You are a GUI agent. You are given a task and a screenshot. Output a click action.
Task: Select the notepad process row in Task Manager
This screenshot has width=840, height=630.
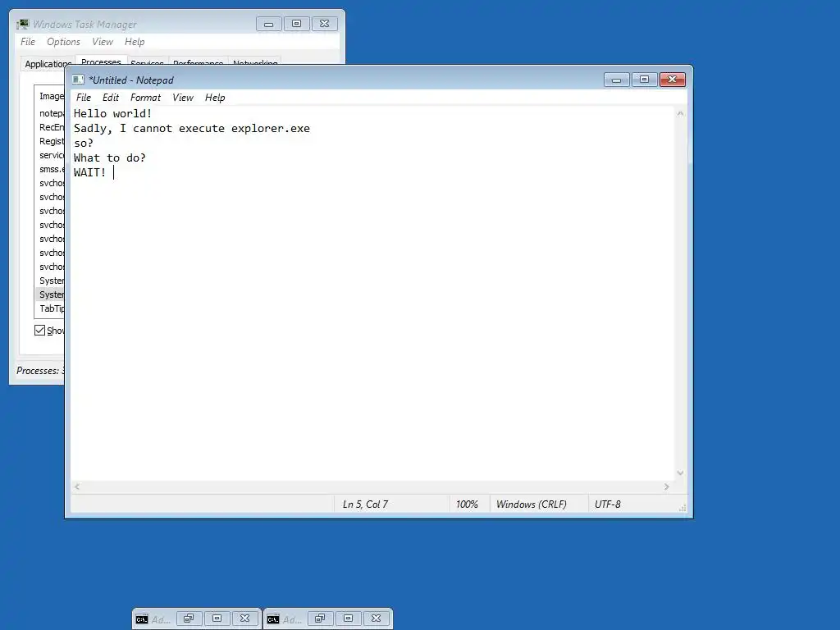50,113
